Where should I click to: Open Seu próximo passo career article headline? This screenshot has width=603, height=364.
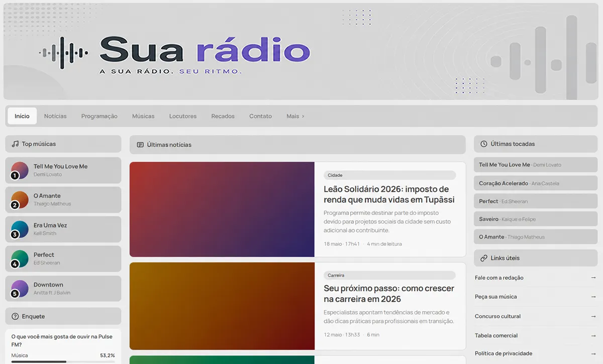click(389, 294)
